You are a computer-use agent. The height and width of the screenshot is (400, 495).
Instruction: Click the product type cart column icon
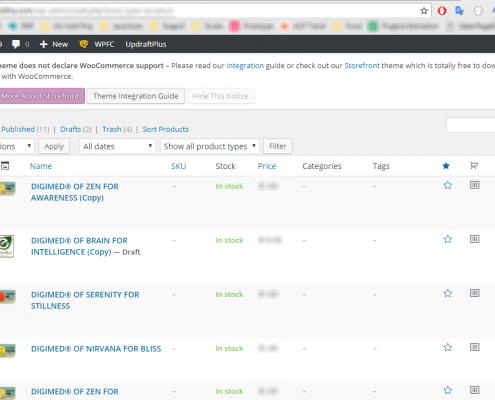pyautogui.click(x=474, y=166)
